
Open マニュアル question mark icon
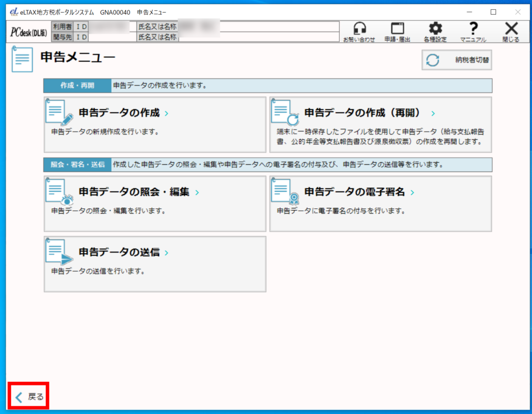[x=473, y=29]
